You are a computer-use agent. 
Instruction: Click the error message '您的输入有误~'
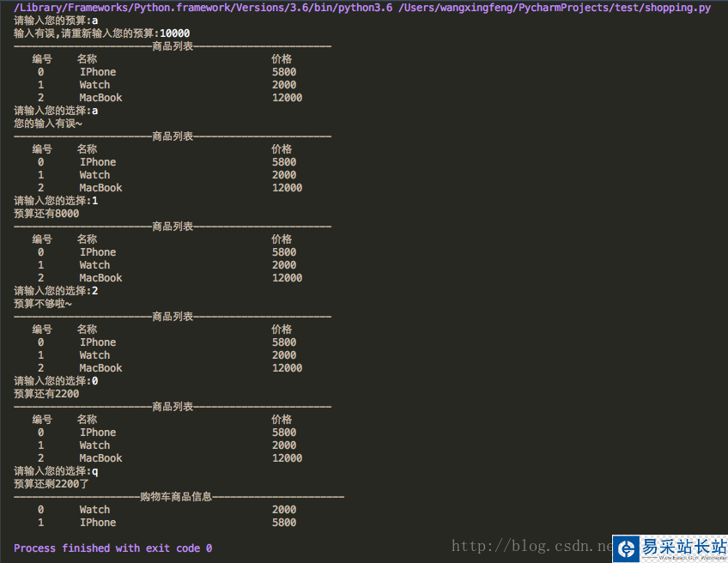(48, 124)
